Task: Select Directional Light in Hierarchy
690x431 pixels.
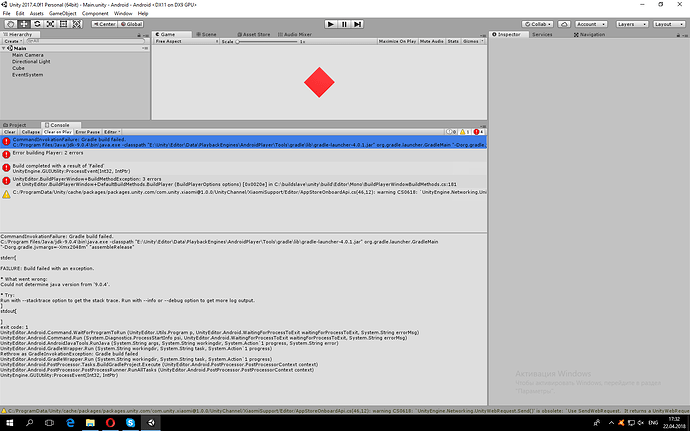Action: [x=31, y=62]
